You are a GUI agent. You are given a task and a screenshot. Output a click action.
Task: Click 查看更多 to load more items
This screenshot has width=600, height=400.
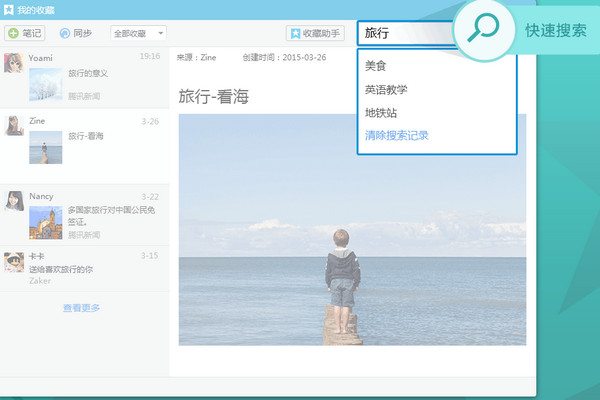(x=81, y=308)
